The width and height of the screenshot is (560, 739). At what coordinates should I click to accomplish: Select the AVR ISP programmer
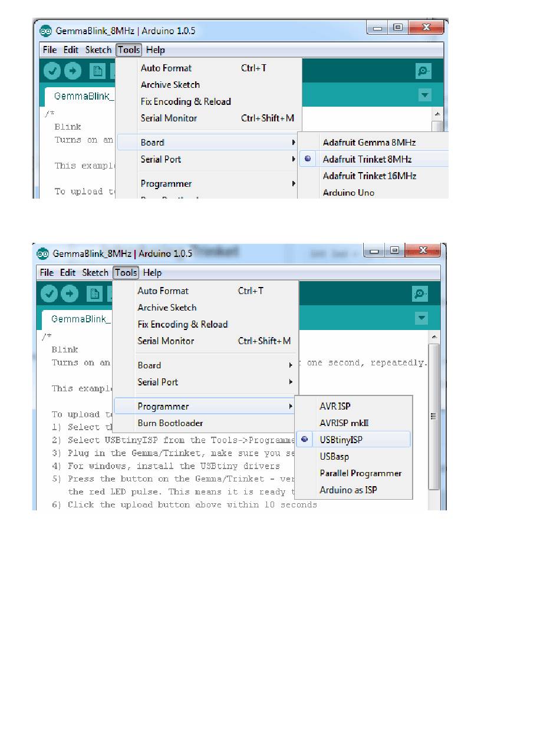tap(353, 407)
